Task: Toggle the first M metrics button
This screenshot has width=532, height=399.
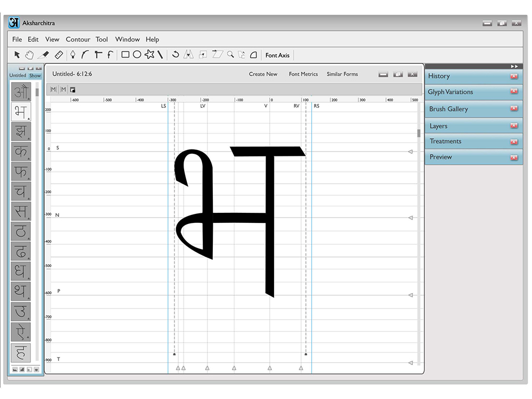Action: [53, 89]
